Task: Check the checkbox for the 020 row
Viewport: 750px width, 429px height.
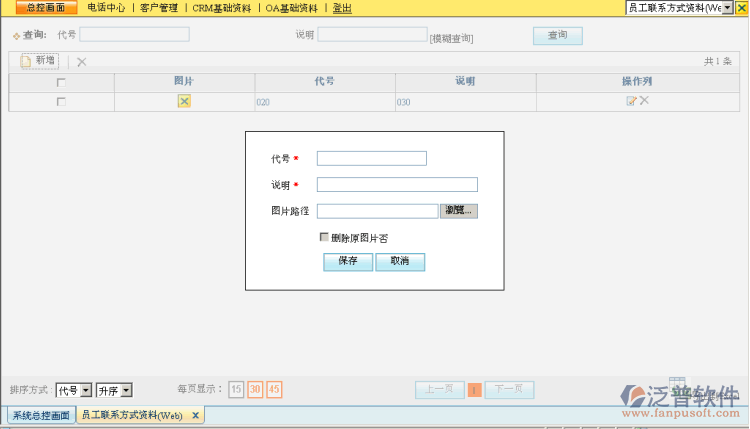Action: tap(61, 102)
